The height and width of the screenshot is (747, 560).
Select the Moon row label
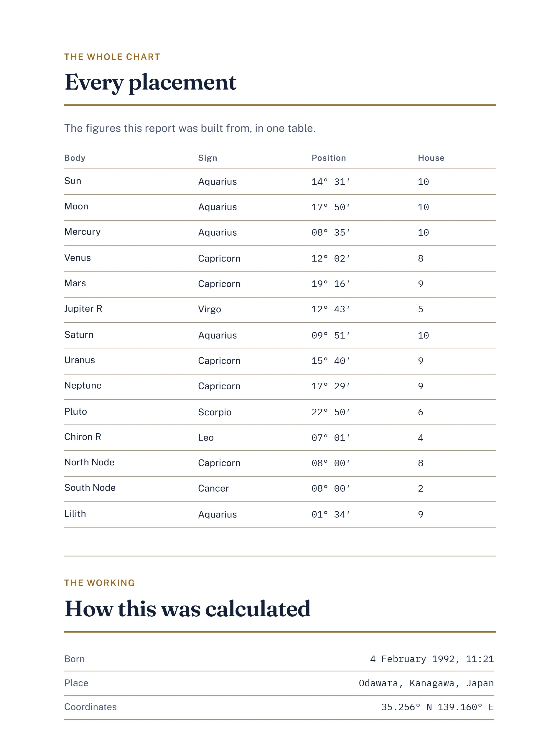click(76, 206)
